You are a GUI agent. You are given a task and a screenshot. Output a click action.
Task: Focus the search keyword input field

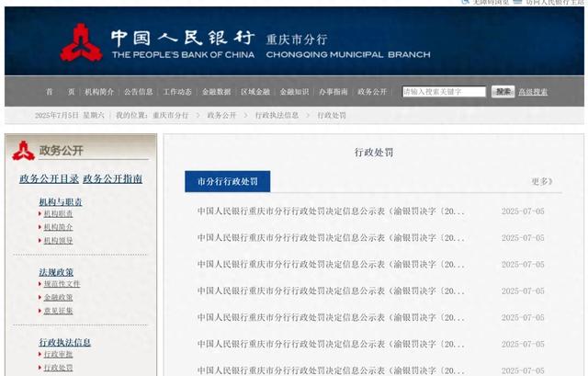coord(444,92)
